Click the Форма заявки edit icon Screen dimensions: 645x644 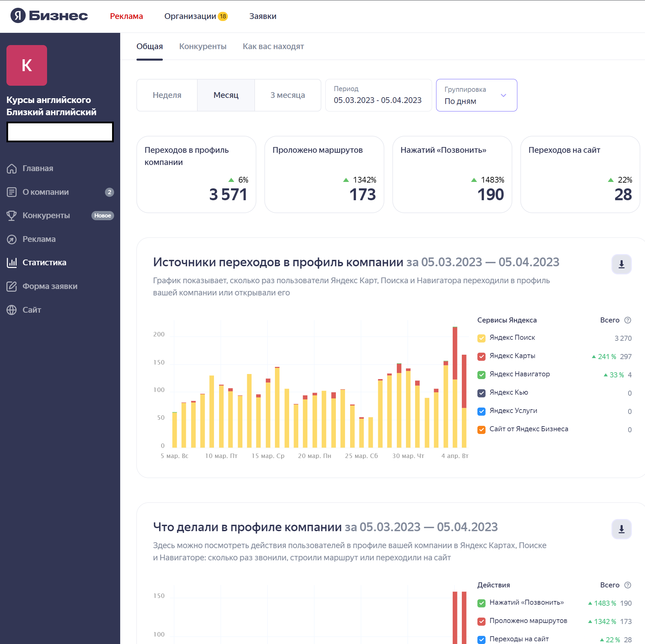click(12, 286)
